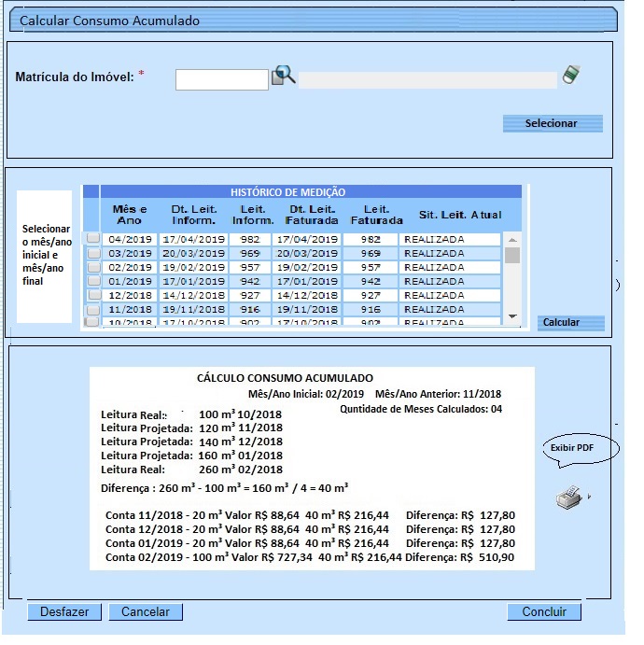
Task: Check the box for row 03/2019
Action: pyautogui.click(x=93, y=253)
